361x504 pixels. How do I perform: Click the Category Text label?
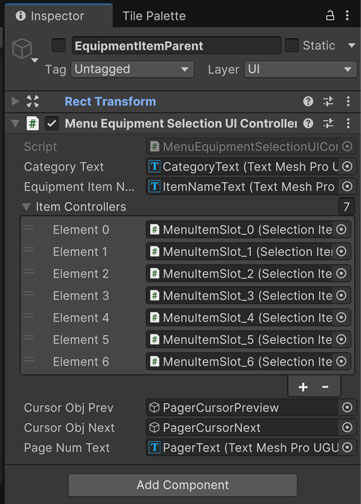[64, 167]
